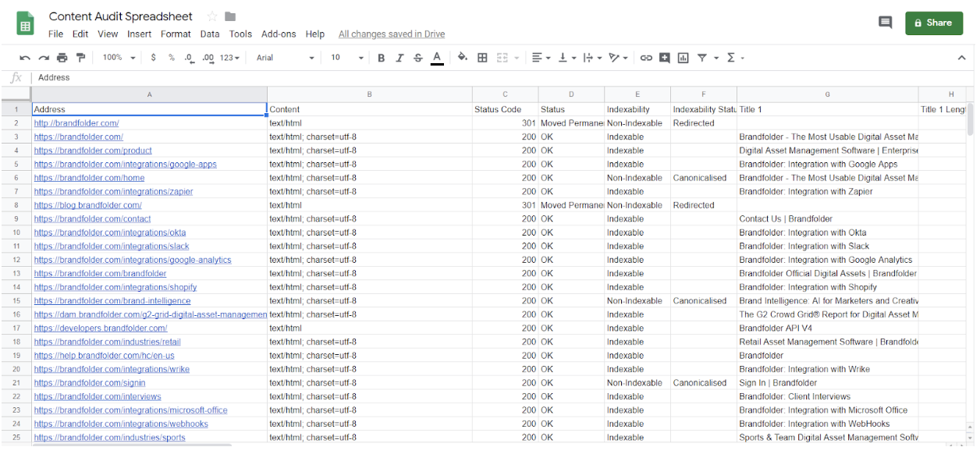The width and height of the screenshot is (980, 454).
Task: Star the Content Audit Spreadsheet
Action: (212, 16)
